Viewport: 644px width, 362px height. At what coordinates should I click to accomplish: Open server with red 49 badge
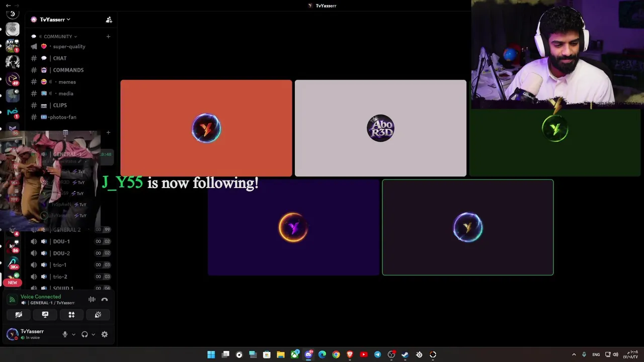[13, 78]
